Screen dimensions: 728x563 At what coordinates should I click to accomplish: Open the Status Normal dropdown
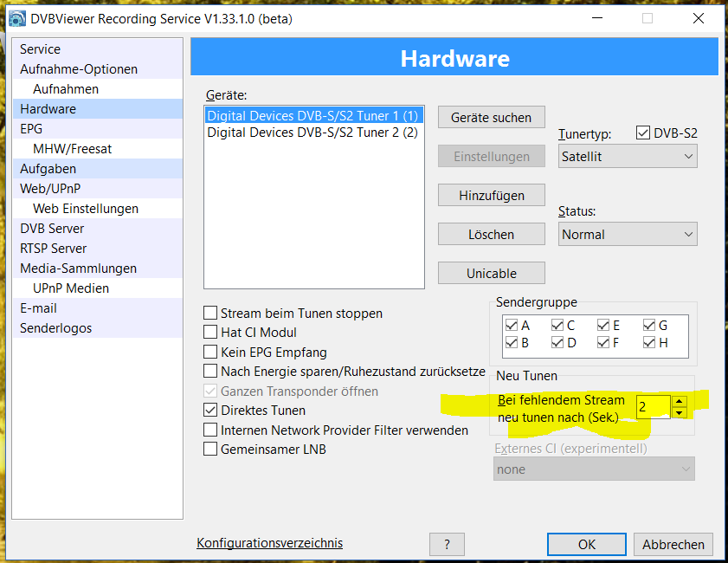pos(628,235)
